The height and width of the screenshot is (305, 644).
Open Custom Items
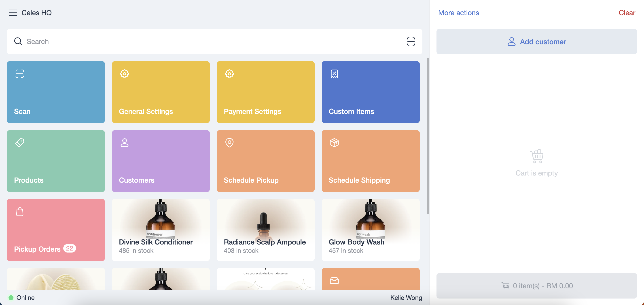click(x=371, y=92)
